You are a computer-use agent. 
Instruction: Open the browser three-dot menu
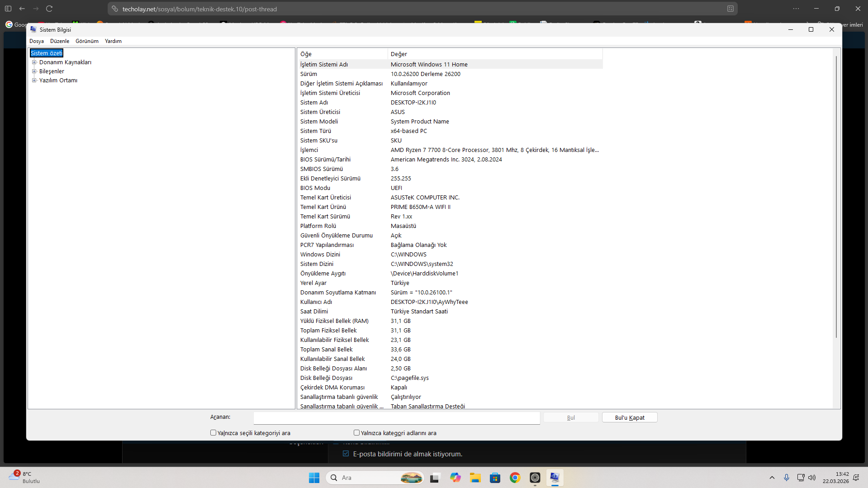[x=796, y=9]
